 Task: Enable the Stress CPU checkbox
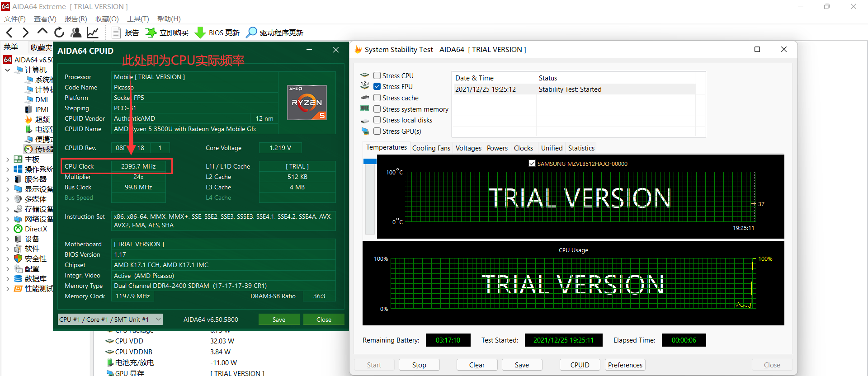pos(377,76)
